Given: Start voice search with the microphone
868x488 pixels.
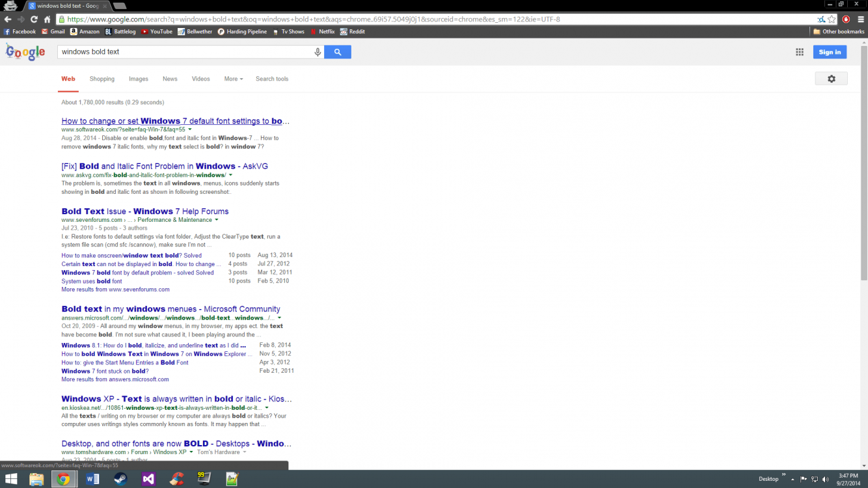Looking at the screenshot, I should point(318,52).
